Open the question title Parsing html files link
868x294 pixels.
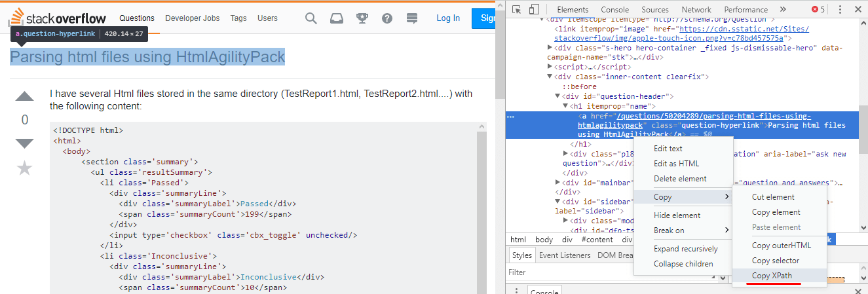click(x=147, y=57)
